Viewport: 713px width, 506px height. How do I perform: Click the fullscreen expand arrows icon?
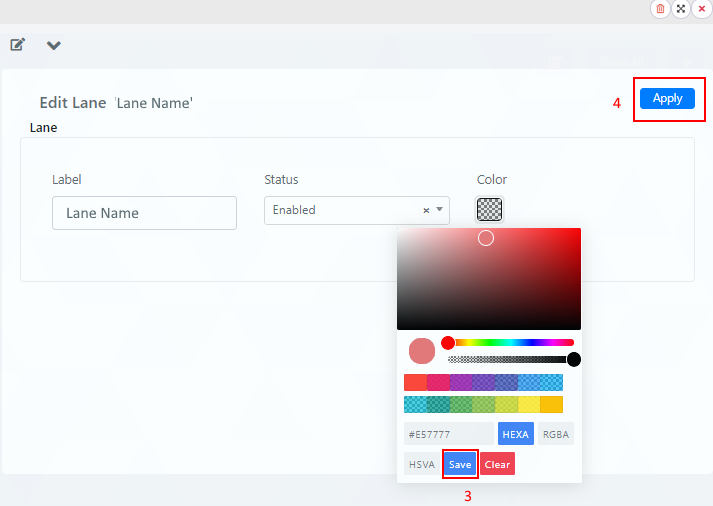pos(681,9)
